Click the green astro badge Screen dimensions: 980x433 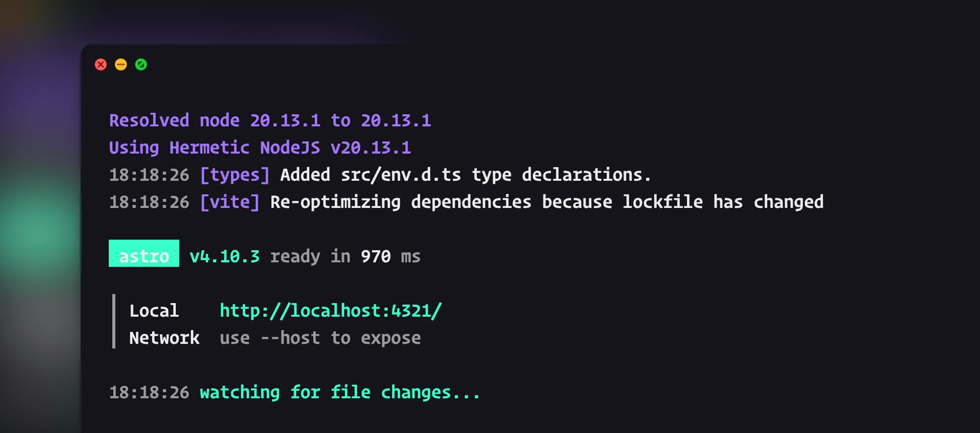pyautogui.click(x=144, y=254)
